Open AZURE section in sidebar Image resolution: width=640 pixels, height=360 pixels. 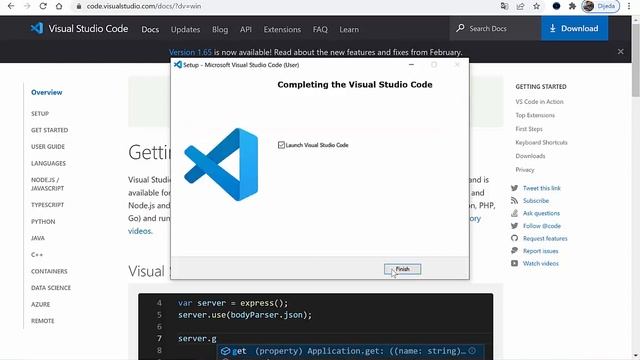tap(40, 304)
